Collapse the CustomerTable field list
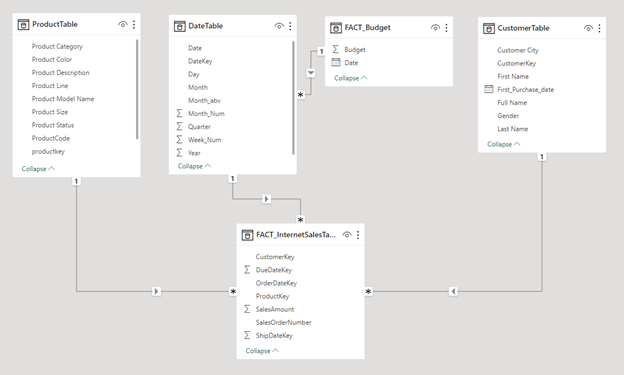The height and width of the screenshot is (375, 624). pyautogui.click(x=503, y=144)
